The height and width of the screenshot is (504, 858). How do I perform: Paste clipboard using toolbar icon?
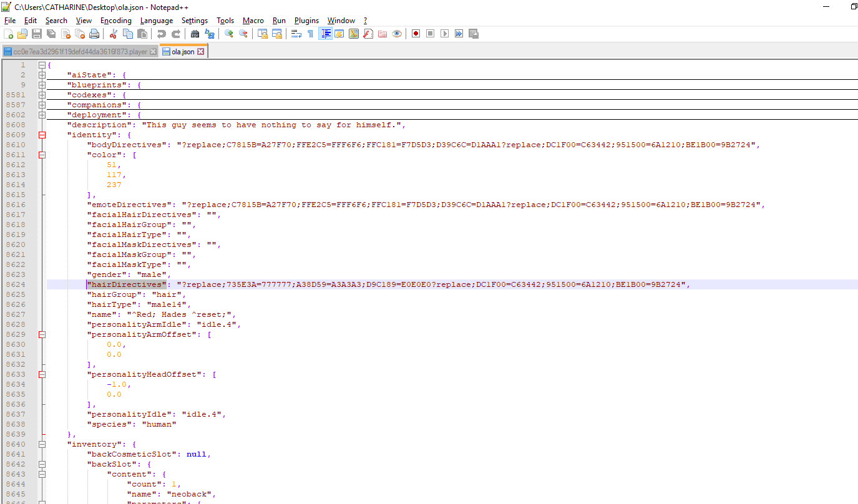pos(142,34)
